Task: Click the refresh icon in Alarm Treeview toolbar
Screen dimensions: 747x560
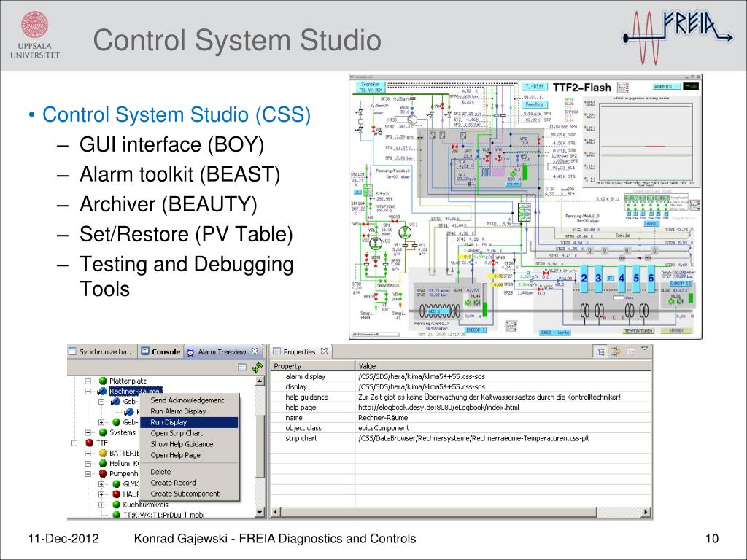Action: pos(258,367)
